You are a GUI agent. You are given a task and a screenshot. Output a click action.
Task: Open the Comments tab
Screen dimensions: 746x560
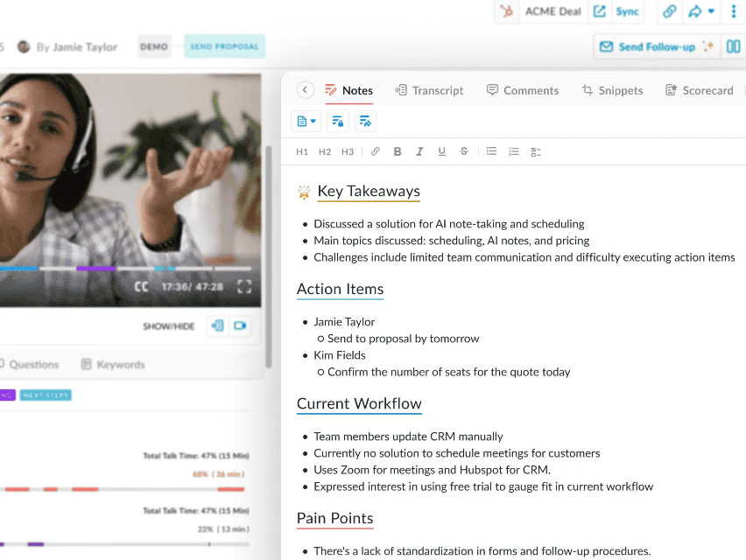[523, 90]
